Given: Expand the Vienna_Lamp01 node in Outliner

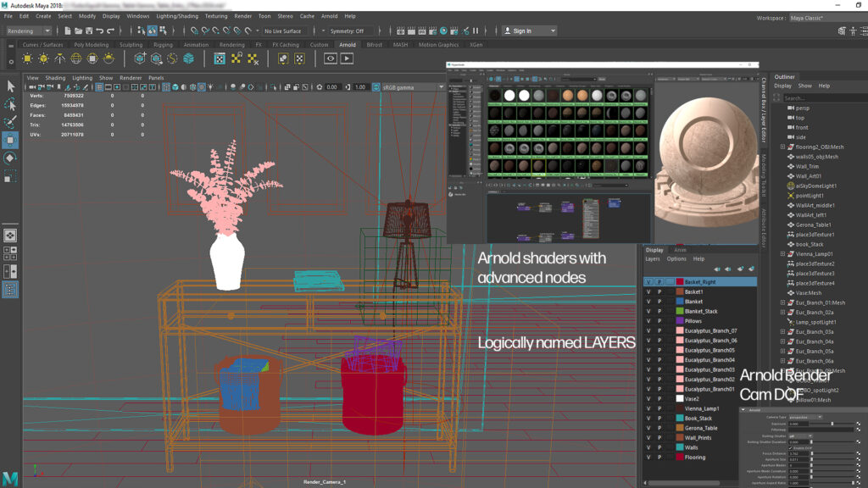Looking at the screenshot, I should (782, 254).
